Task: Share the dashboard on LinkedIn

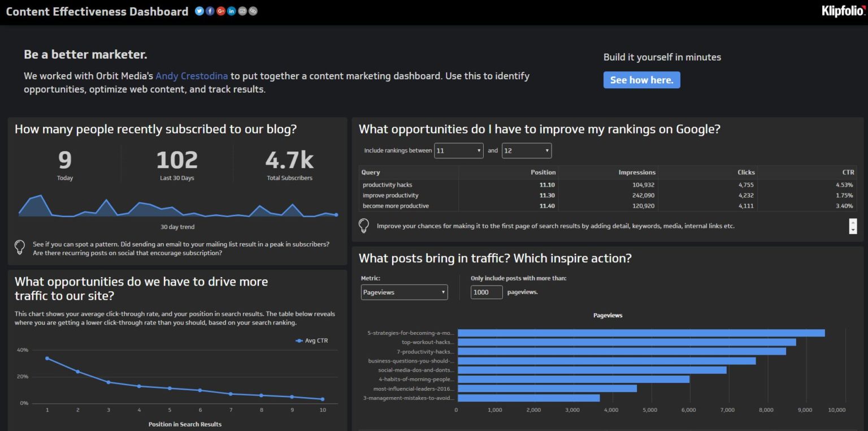Action: tap(231, 11)
